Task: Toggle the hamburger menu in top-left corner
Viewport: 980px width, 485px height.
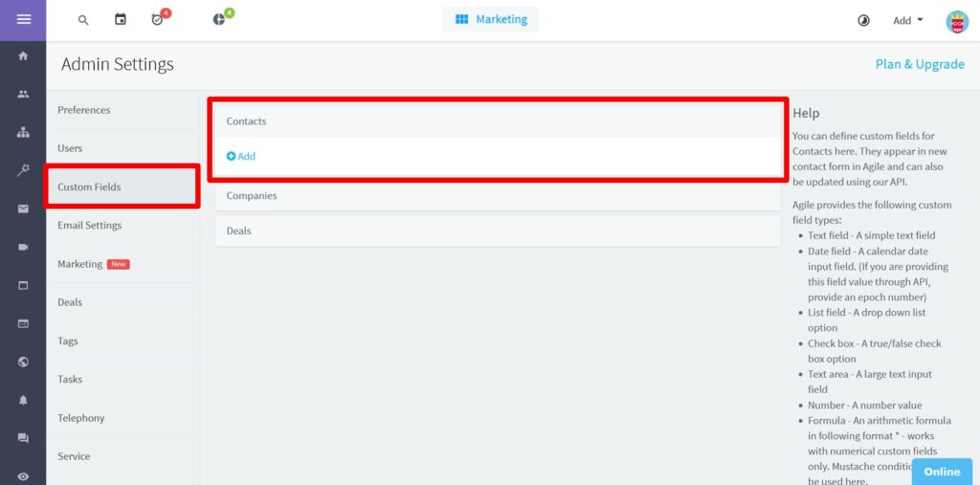Action: pos(23,20)
